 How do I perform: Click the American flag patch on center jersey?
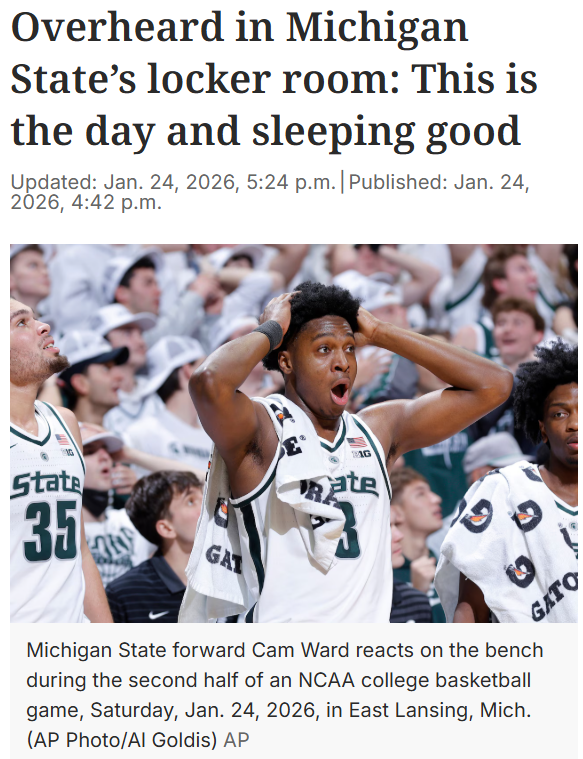356,441
